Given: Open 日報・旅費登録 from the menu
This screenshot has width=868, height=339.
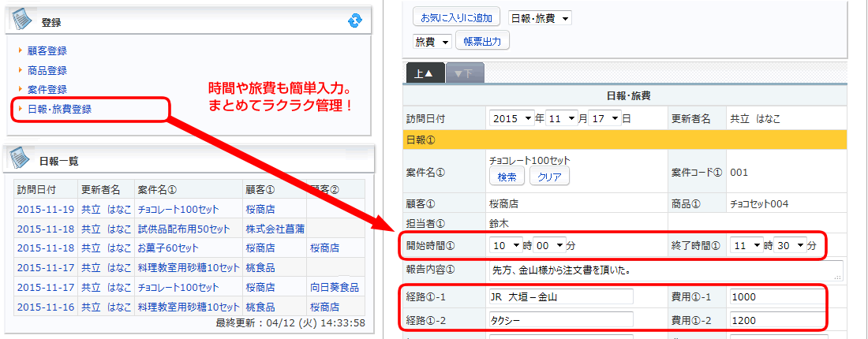Looking at the screenshot, I should tap(59, 109).
